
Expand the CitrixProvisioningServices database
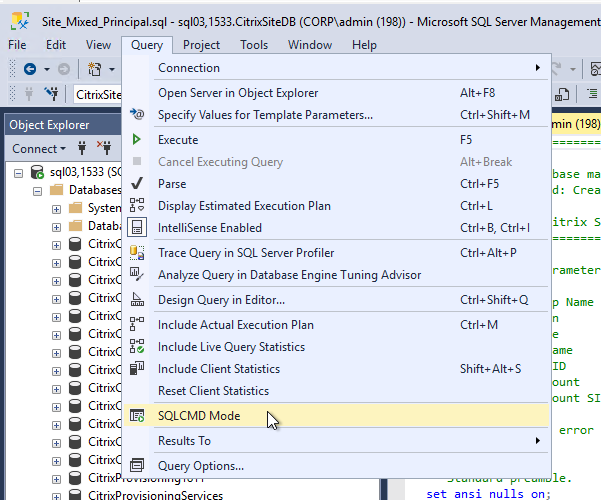coord(56,496)
